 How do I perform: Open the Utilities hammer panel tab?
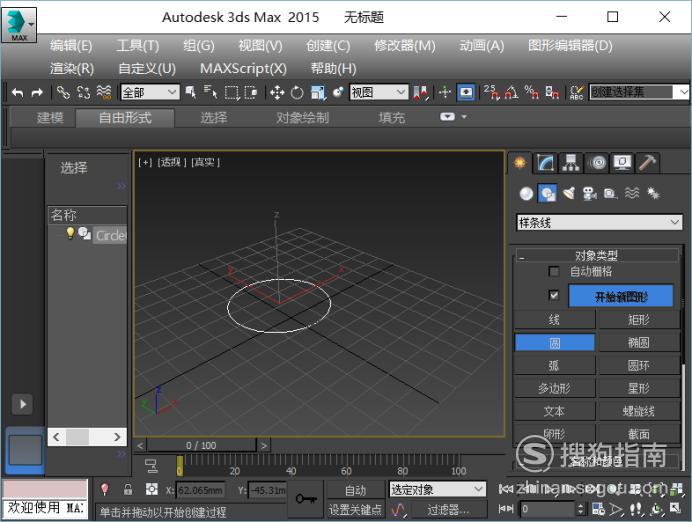pos(647,163)
